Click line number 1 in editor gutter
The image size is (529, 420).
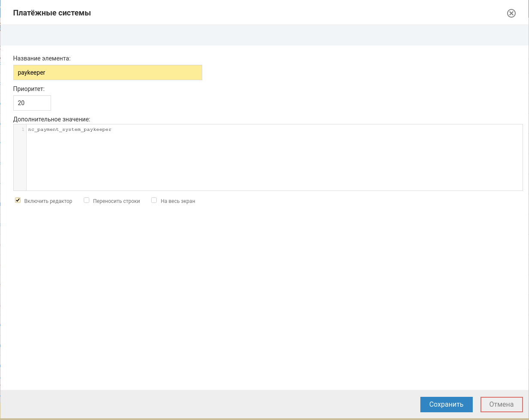(x=22, y=130)
